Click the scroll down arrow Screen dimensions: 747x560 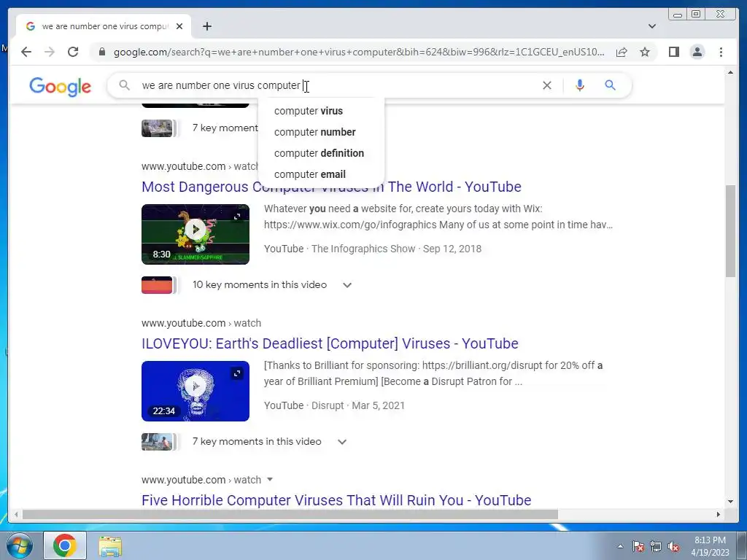730,502
